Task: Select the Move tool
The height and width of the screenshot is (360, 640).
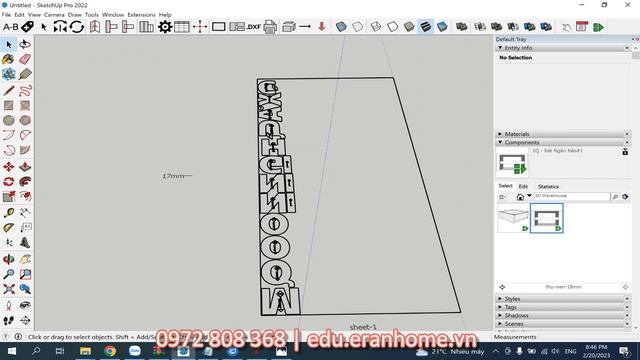Action: [x=9, y=167]
